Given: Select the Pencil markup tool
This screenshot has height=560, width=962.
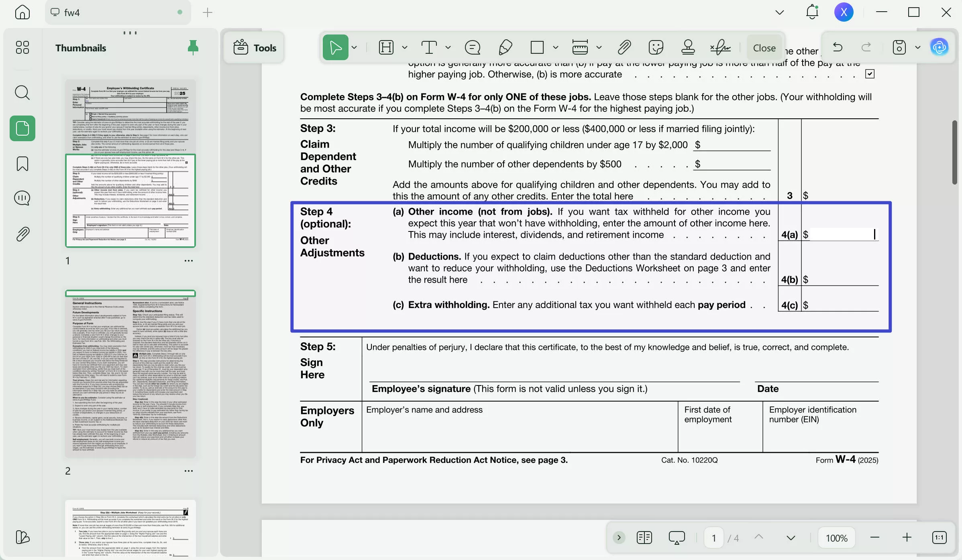Looking at the screenshot, I should [x=505, y=47].
